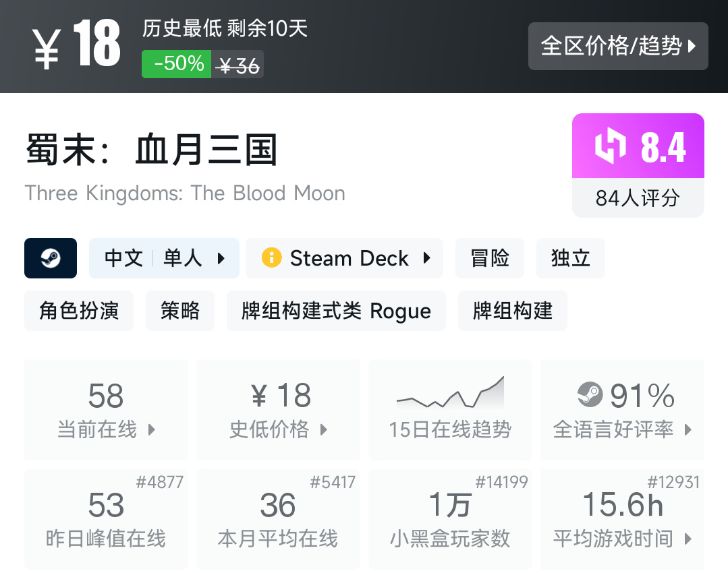Click the Heybox logo on the score badge
This screenshot has height=573, width=728.
pyautogui.click(x=610, y=147)
